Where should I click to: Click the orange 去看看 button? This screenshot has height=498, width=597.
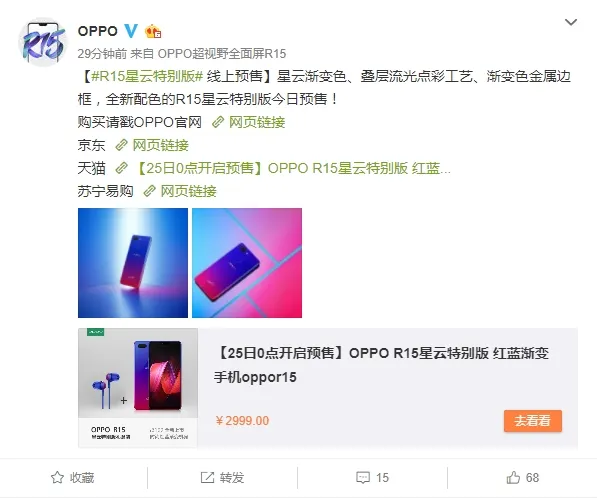[x=533, y=421]
